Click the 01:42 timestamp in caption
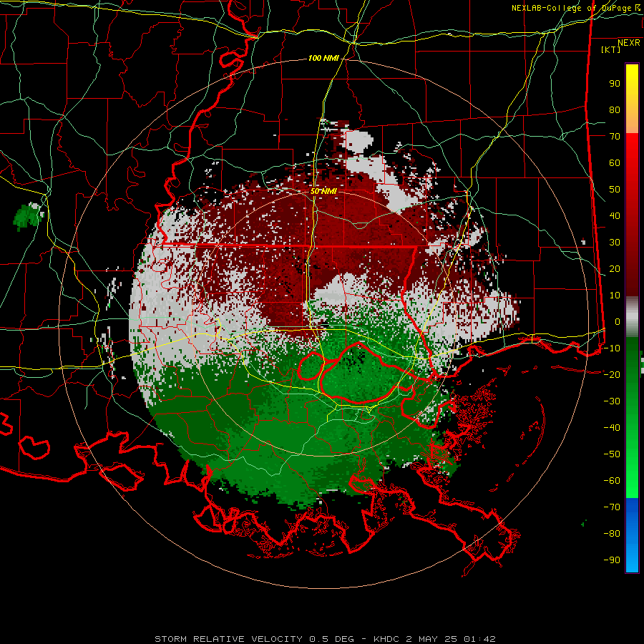The width and height of the screenshot is (644, 644). click(479, 639)
